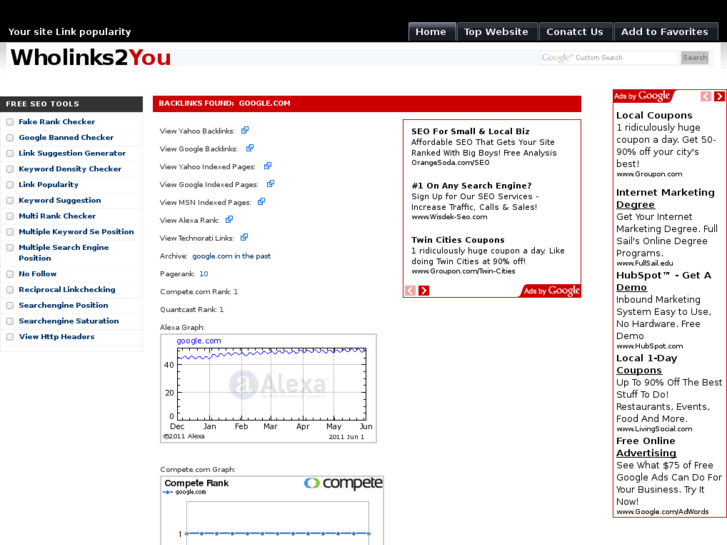Open View Http Headers tool
The image size is (727, 545).
[x=57, y=337]
